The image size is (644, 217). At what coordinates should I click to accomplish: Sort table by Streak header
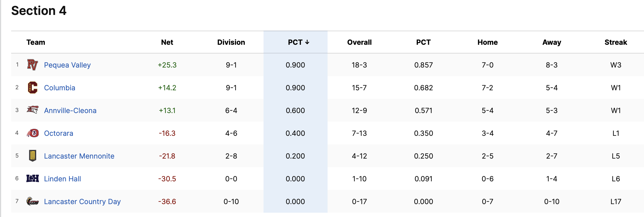[616, 42]
